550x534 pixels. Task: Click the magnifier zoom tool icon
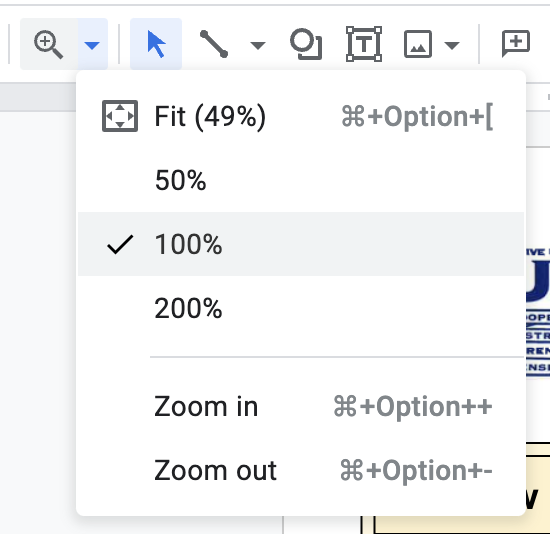click(48, 44)
